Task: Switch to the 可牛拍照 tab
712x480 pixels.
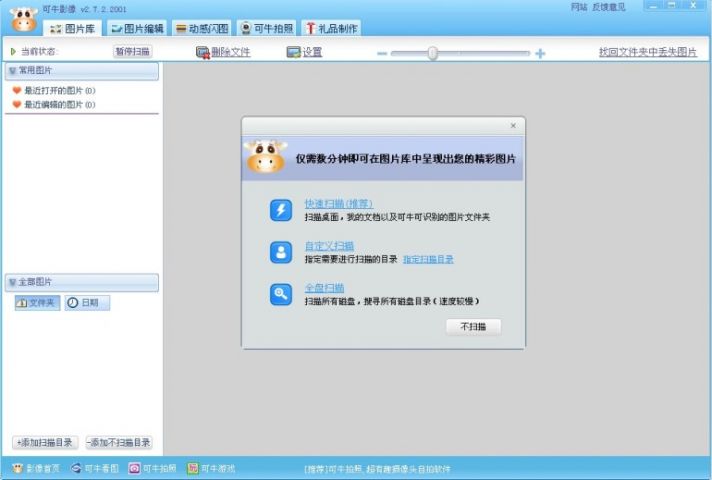Action: coord(267,29)
